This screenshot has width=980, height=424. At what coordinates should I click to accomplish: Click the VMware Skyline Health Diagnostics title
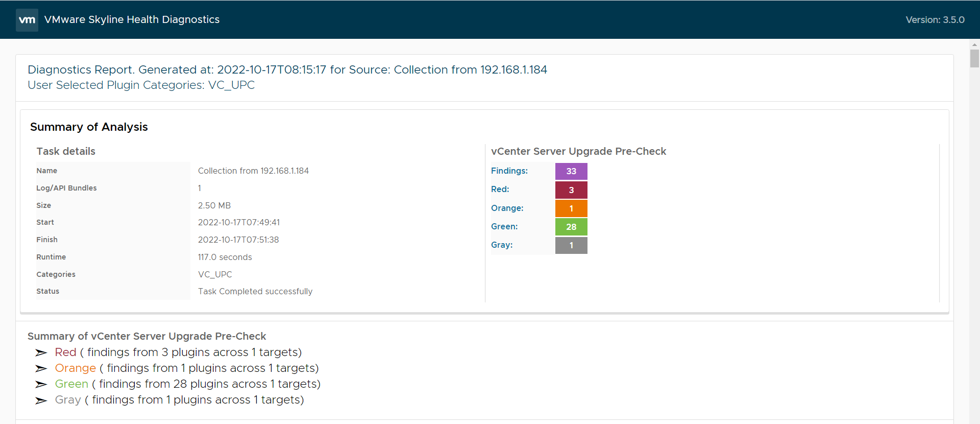[132, 20]
